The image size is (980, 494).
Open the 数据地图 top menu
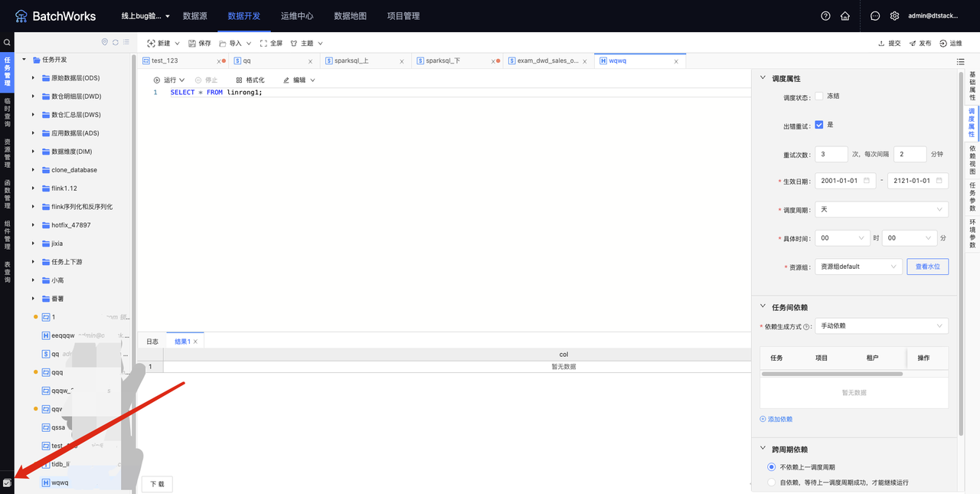351,15
